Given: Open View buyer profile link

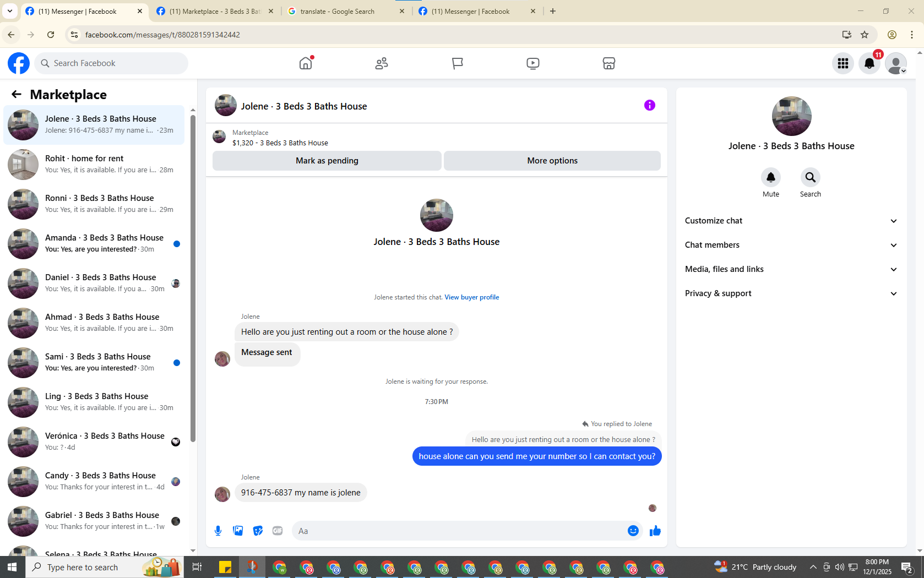Looking at the screenshot, I should (472, 297).
